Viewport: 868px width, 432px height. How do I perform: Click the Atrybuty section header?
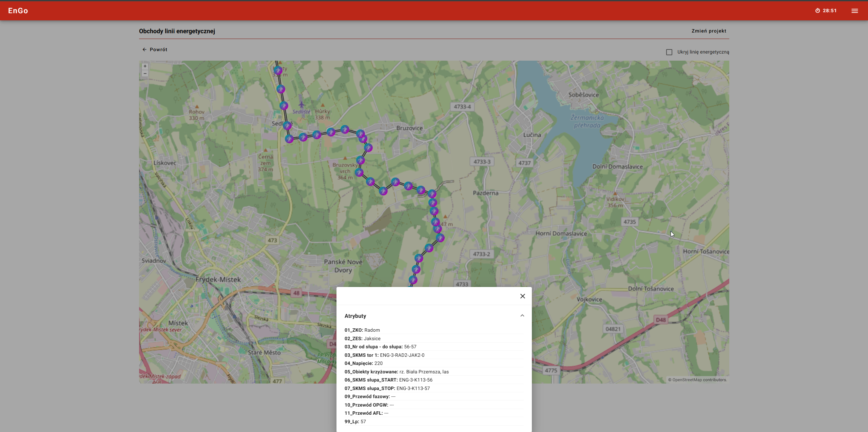point(355,316)
